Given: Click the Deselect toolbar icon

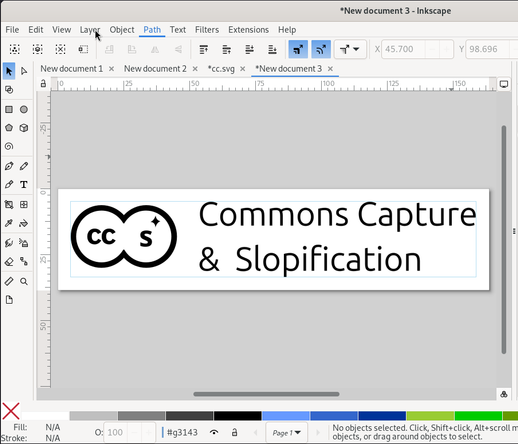Looking at the screenshot, I should pyautogui.click(x=60, y=49).
